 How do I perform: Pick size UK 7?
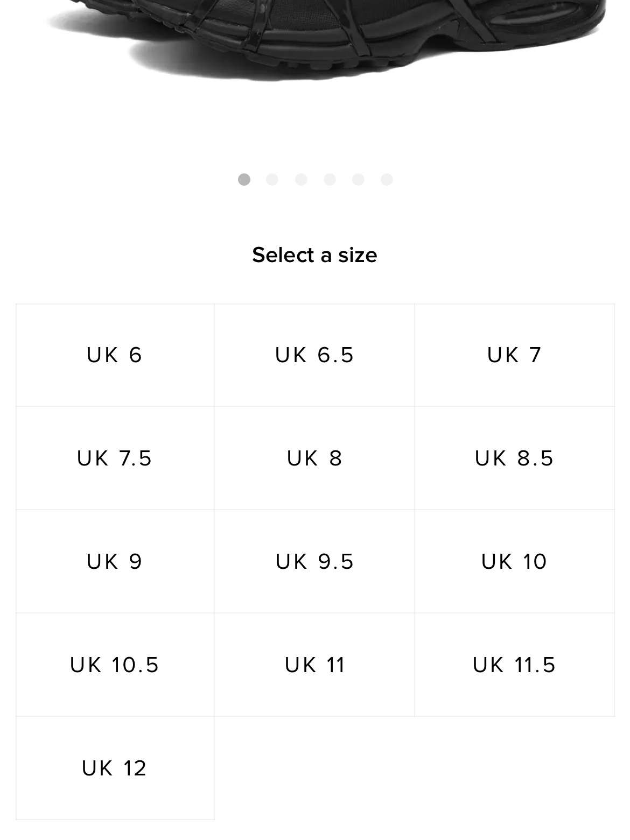(514, 355)
